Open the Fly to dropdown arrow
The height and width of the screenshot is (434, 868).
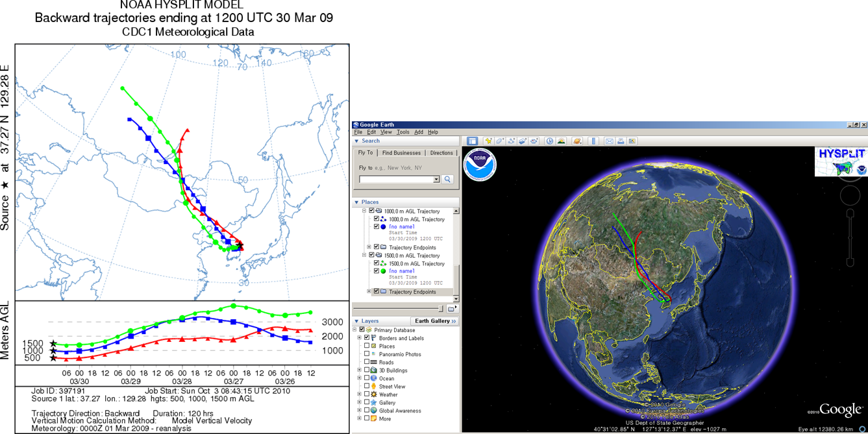tap(436, 179)
